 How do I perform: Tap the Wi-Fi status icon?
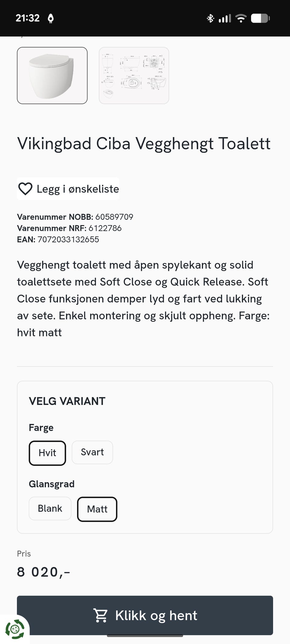[x=241, y=18]
